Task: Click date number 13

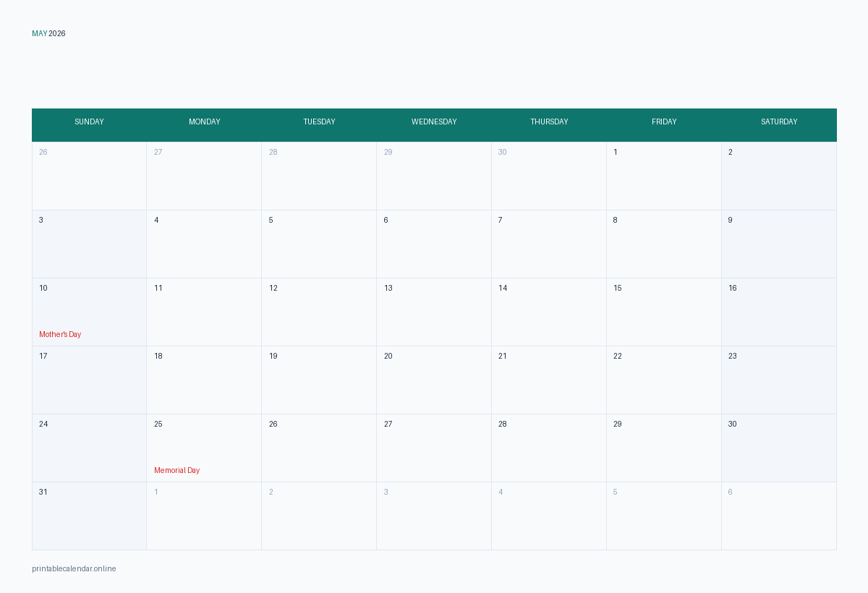Action: point(388,289)
